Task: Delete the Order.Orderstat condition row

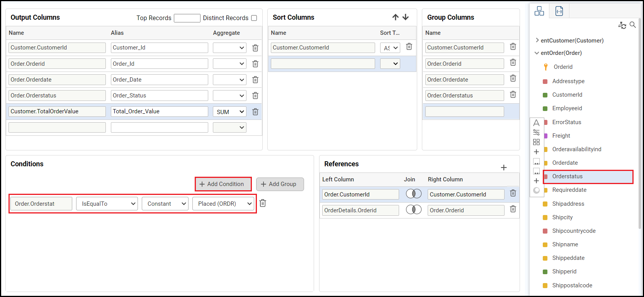Action: pyautogui.click(x=263, y=203)
